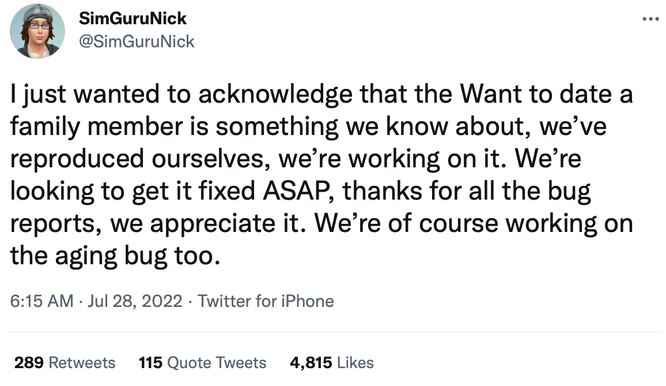The image size is (666, 386).
Task: Click the number 289 before Retweets
Action: [x=29, y=363]
